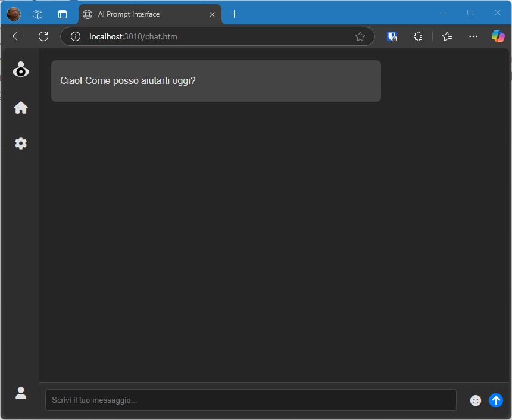
Task: Open the settings gear in the sidebar
Action: pyautogui.click(x=21, y=144)
